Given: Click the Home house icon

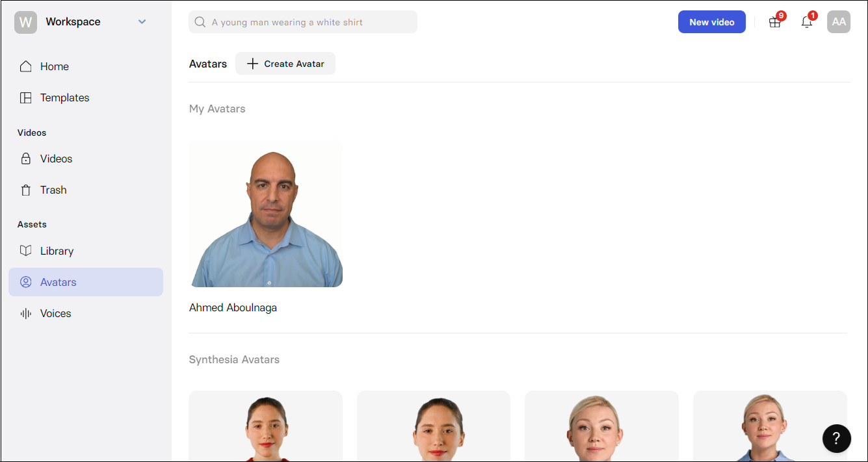Looking at the screenshot, I should point(26,66).
